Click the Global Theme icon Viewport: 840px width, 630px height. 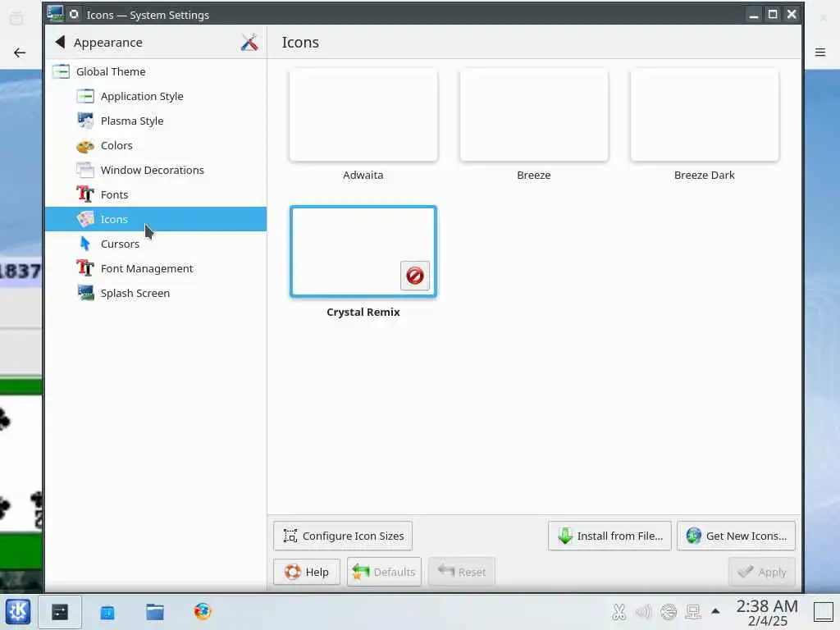tap(61, 71)
